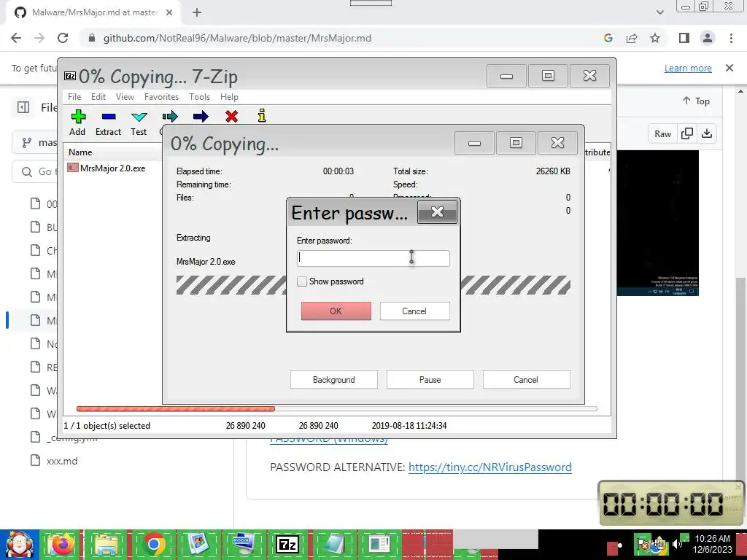Toggle the Chrome side panel icon
Screen dimensions: 747x560
tap(684, 38)
